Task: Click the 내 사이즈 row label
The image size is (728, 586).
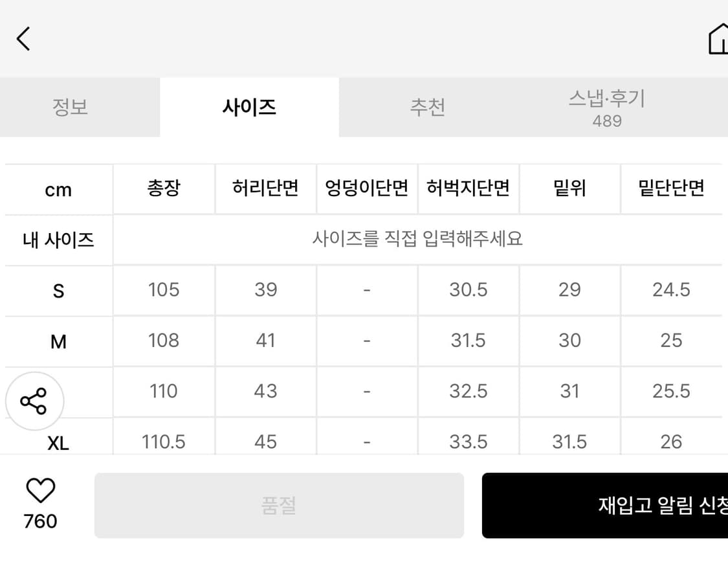Action: pos(58,240)
